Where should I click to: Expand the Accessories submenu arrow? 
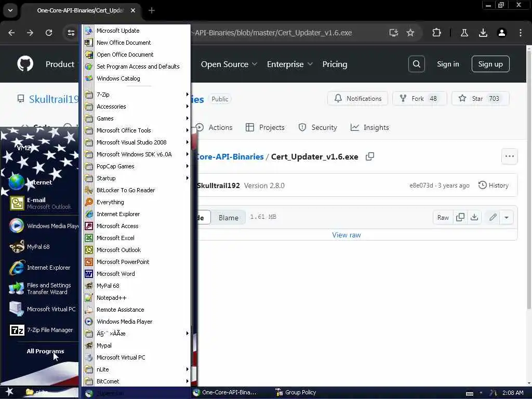[x=187, y=106]
